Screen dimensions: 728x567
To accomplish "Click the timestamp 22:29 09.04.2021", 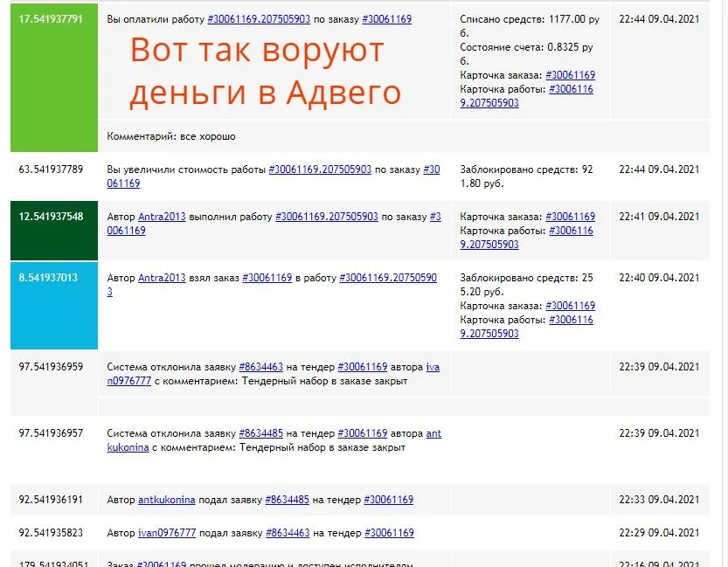I will click(x=659, y=533).
